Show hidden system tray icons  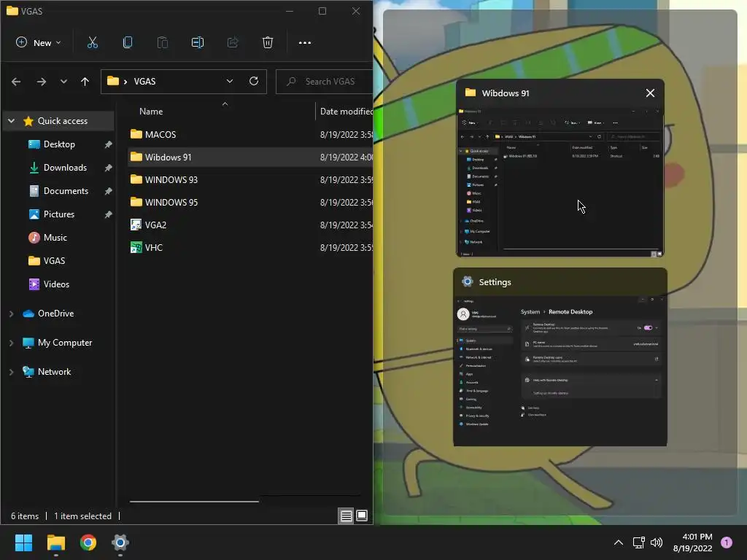619,542
